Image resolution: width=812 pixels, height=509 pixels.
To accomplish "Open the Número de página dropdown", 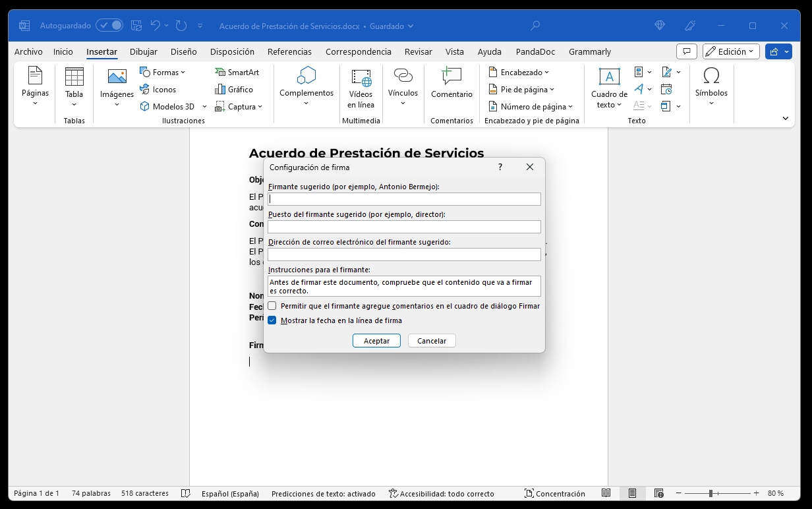I will point(531,107).
